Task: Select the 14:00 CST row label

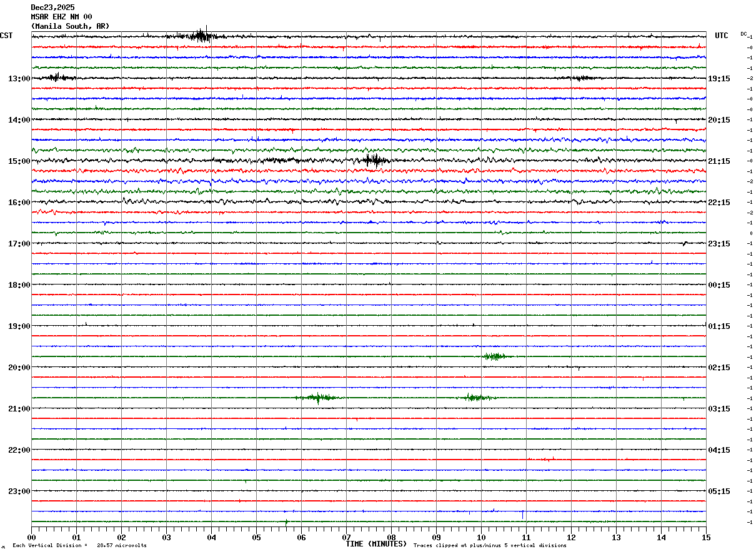Action: [19, 120]
